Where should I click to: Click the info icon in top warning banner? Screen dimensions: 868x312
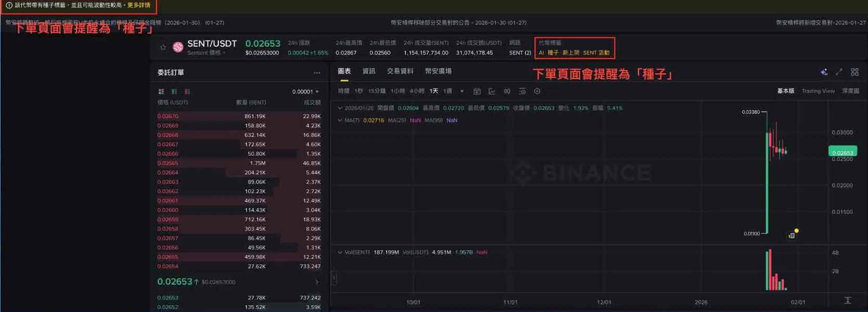(9, 5)
